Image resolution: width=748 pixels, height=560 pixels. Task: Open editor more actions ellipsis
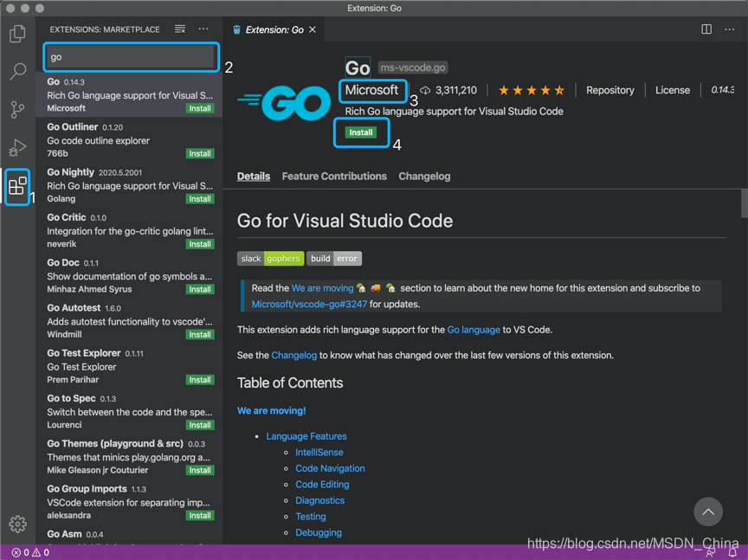(x=730, y=29)
